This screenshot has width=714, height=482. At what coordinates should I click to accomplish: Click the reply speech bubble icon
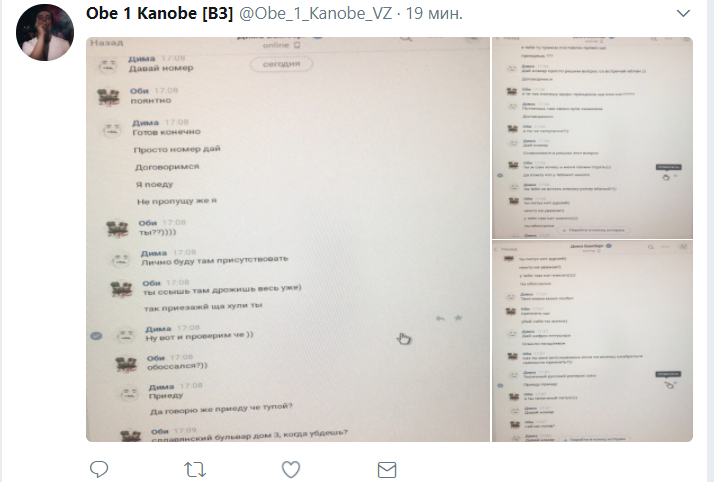point(99,469)
